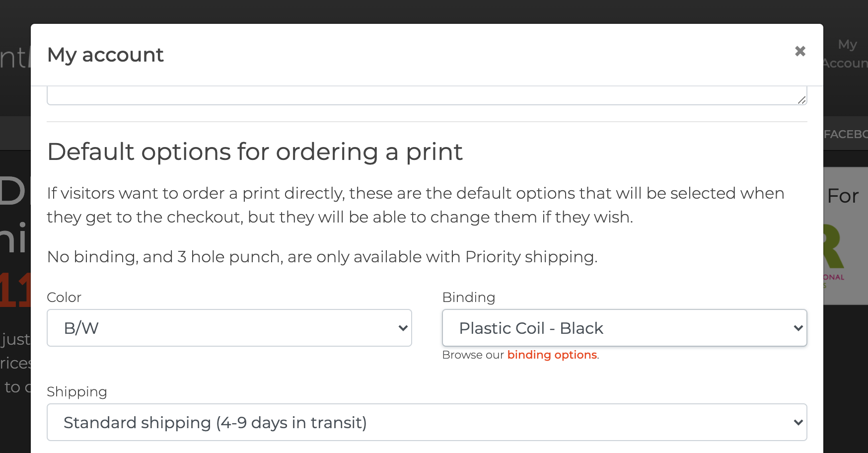Click the partially visible ad thumbnail at right

click(846, 236)
